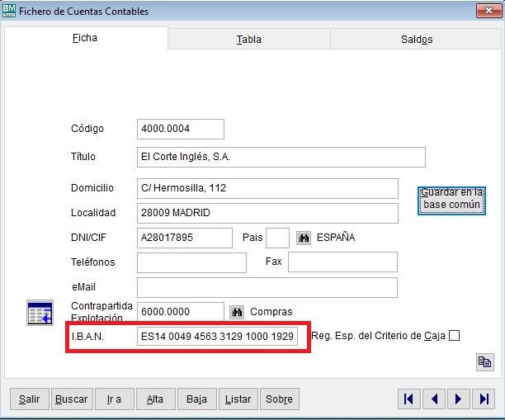Open the table grid icon at left
The width and height of the screenshot is (505, 420).
click(x=40, y=313)
